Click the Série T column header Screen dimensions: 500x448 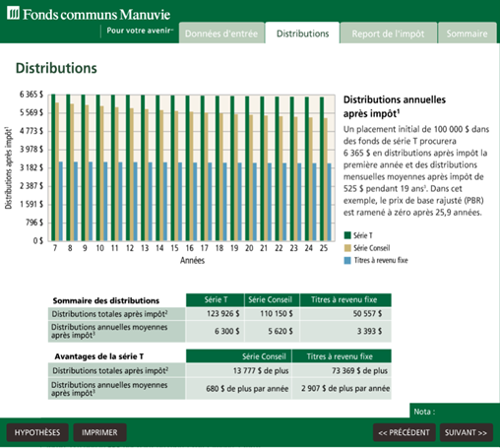[216, 300]
